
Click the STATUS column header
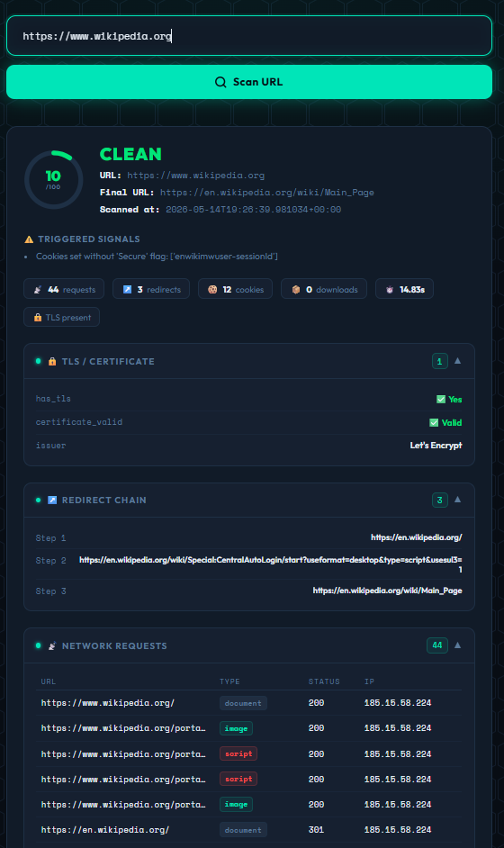pos(324,681)
